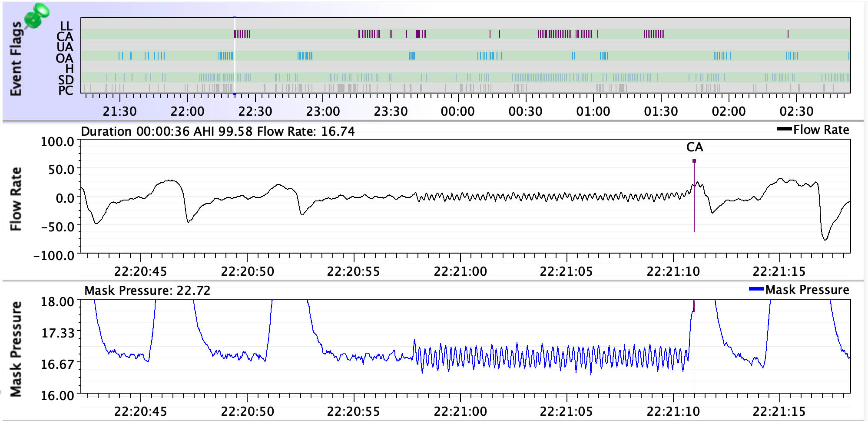Click the SD row label in Event Flags
The image size is (868, 421).
66,80
